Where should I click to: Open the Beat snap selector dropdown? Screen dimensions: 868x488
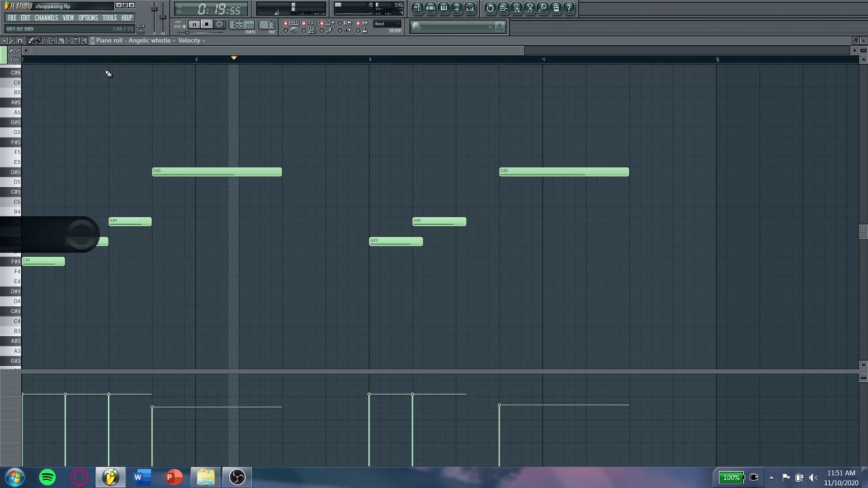point(387,24)
